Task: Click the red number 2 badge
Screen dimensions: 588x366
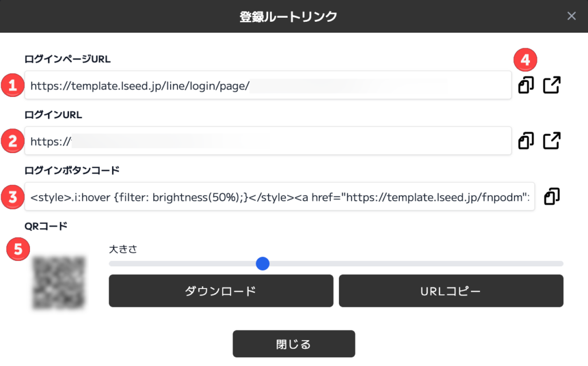Action: 12,141
